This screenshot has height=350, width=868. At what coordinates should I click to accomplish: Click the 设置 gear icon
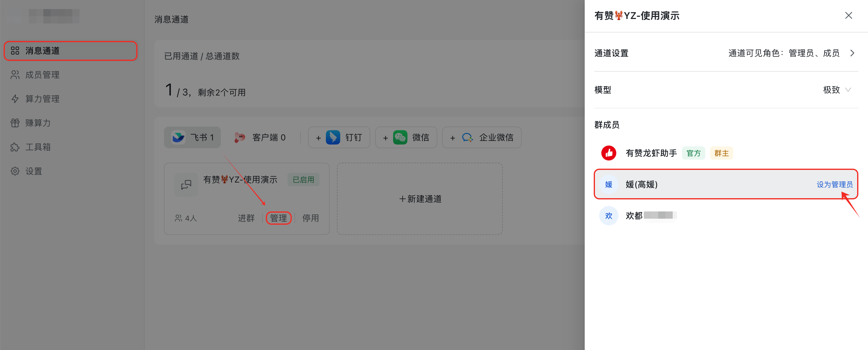(x=15, y=171)
